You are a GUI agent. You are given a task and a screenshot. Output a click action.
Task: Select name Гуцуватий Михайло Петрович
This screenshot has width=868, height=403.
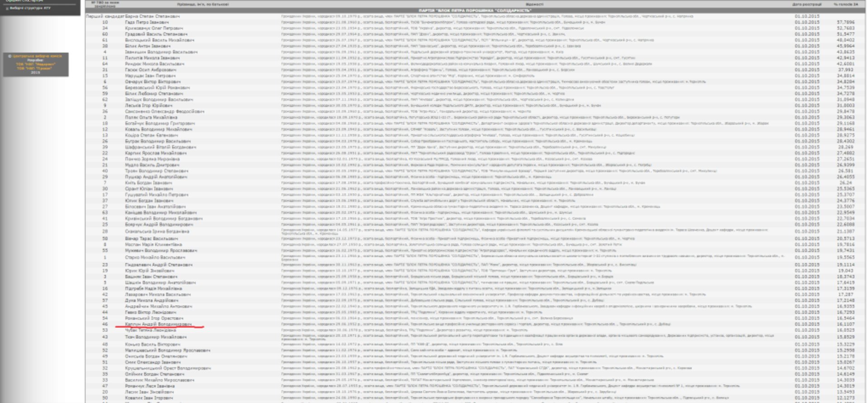pos(157,194)
